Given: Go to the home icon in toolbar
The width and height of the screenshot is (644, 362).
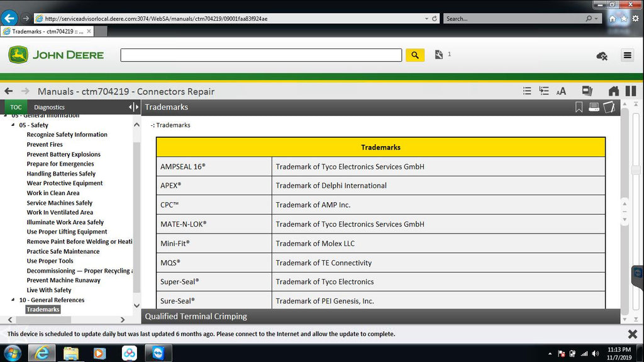Looking at the screenshot, I should (x=614, y=91).
